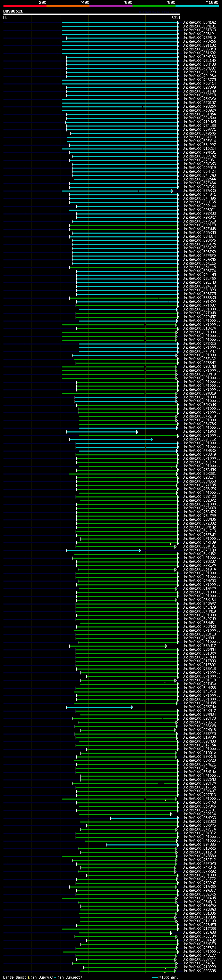Select the UniRef100_C6TIA9 label
Viewport: 222px width, 980px height.
coord(199,91)
